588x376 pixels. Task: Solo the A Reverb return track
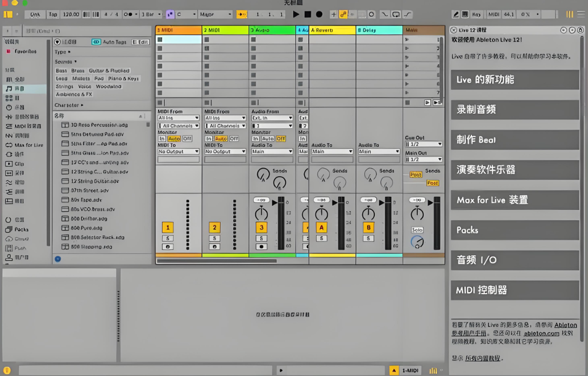tap(321, 238)
